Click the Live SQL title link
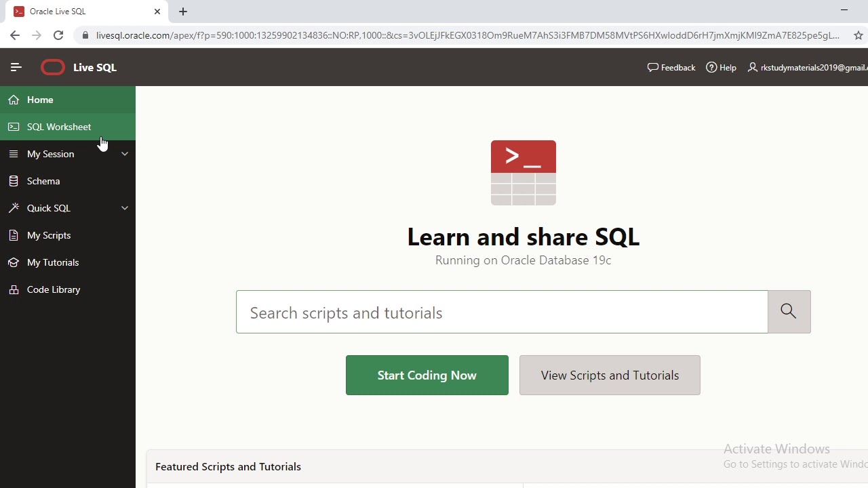This screenshot has width=868, height=488. pyautogui.click(x=95, y=67)
